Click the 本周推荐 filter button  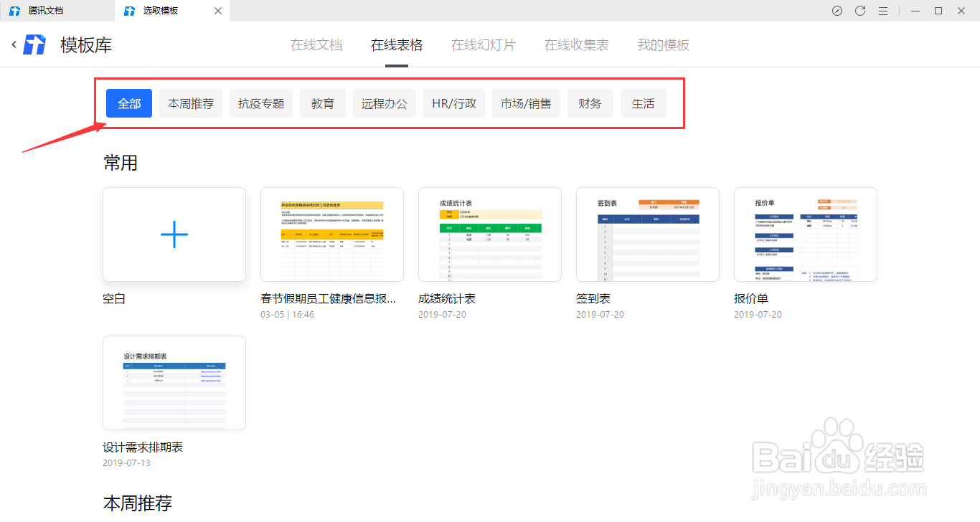pos(190,103)
